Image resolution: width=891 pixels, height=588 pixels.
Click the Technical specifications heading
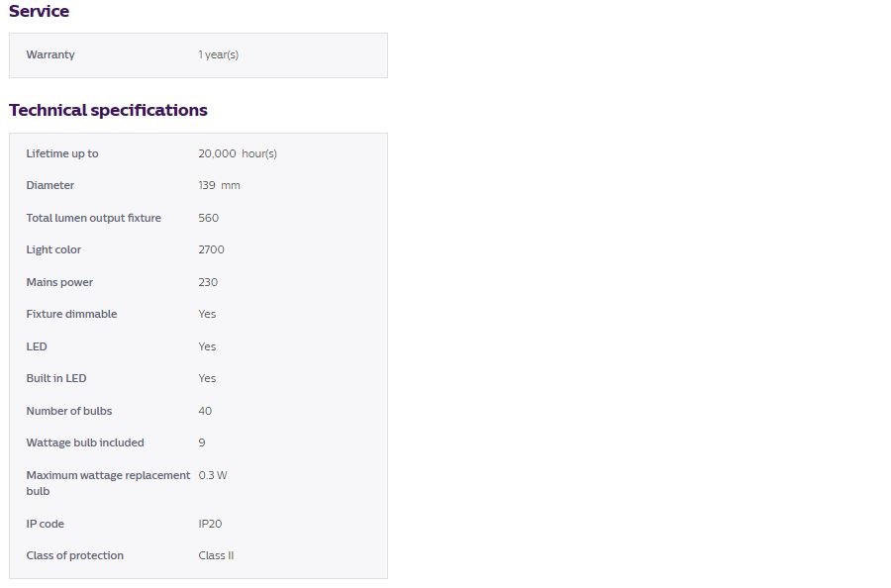108,110
